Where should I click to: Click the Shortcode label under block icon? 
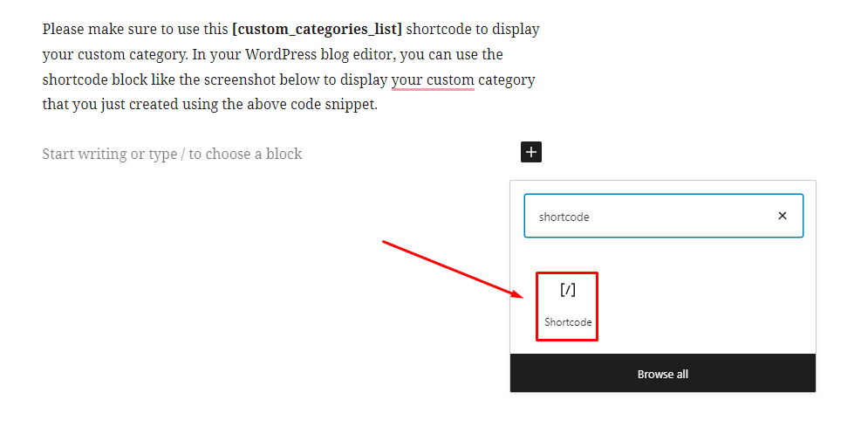[x=567, y=322]
